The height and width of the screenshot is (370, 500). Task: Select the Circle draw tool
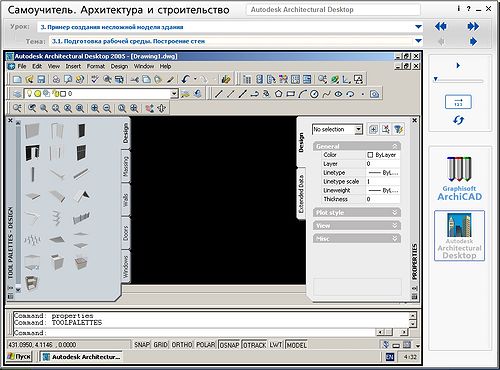(314, 94)
